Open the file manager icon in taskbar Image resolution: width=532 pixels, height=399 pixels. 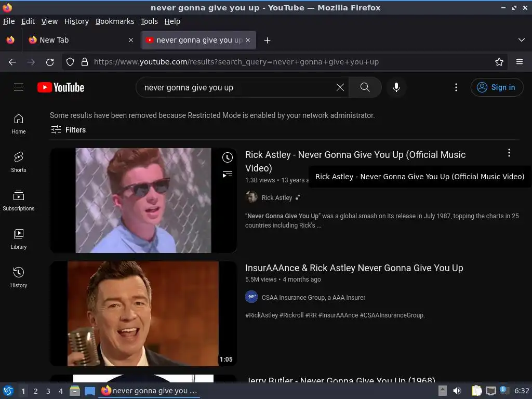pos(75,391)
